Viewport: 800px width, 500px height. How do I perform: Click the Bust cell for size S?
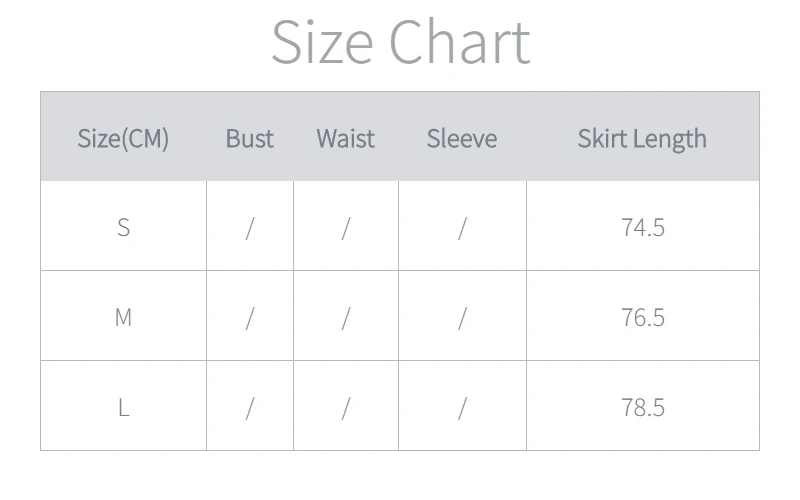(x=249, y=228)
